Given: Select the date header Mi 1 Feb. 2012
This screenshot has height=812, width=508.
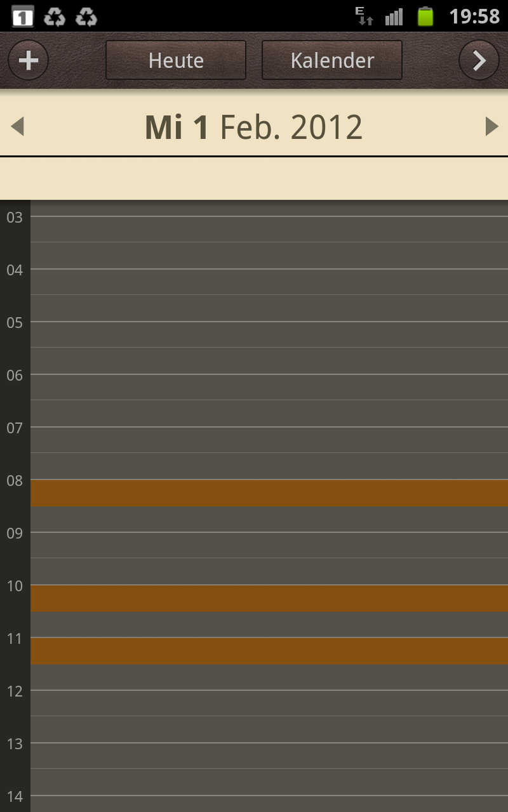Looking at the screenshot, I should pyautogui.click(x=254, y=127).
